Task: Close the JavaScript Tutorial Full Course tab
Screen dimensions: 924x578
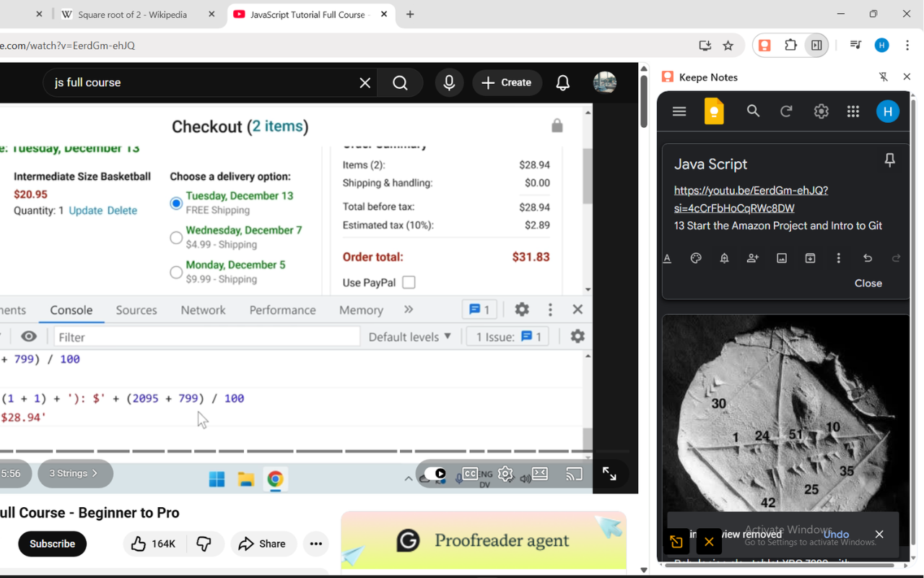Action: pos(384,14)
